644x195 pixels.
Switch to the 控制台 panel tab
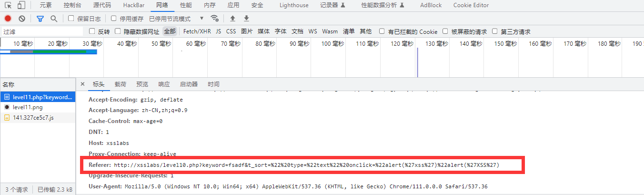pyautogui.click(x=72, y=5)
